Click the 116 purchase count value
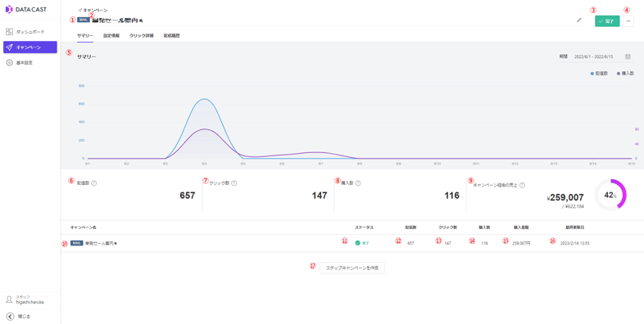 coord(451,196)
